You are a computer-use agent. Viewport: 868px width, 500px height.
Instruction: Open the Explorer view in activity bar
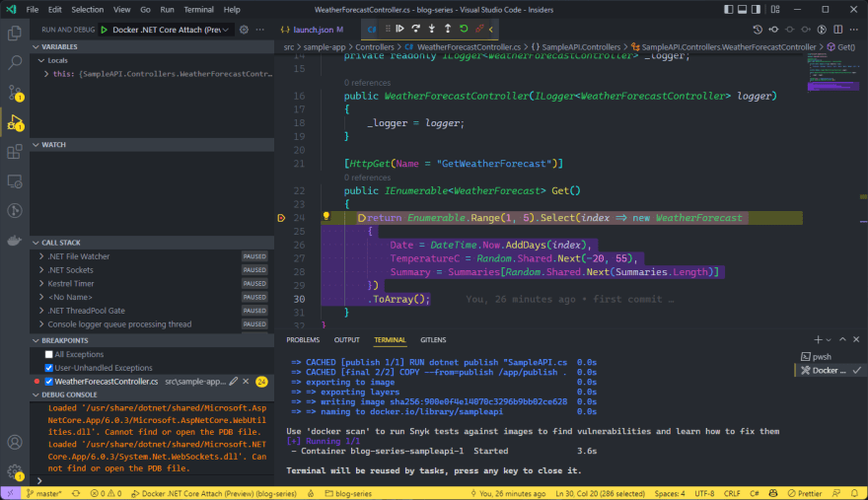click(x=15, y=34)
